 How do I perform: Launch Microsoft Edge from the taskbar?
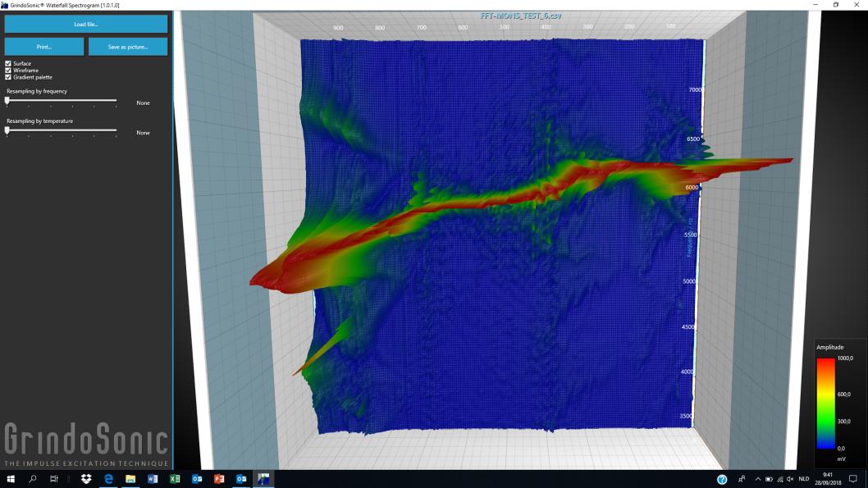(108, 479)
